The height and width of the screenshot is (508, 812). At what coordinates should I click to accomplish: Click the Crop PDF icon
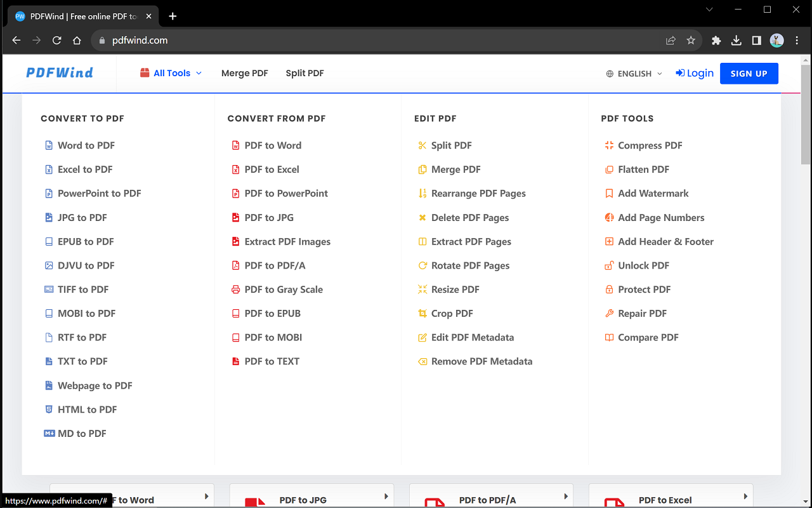[422, 313]
